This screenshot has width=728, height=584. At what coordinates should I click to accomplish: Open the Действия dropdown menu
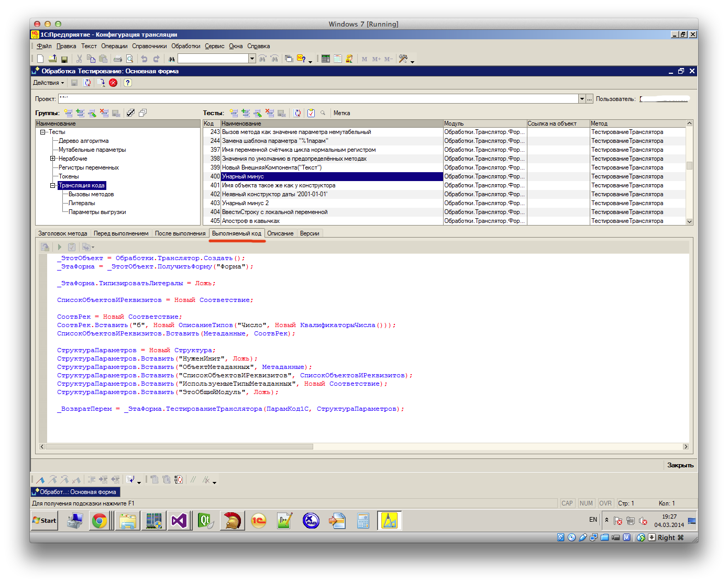[48, 83]
